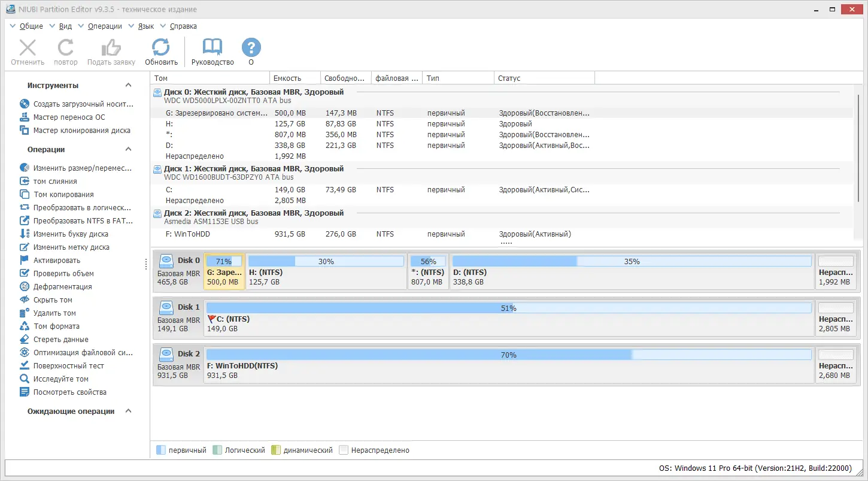Run Дефрагментация operation

[x=56, y=287]
